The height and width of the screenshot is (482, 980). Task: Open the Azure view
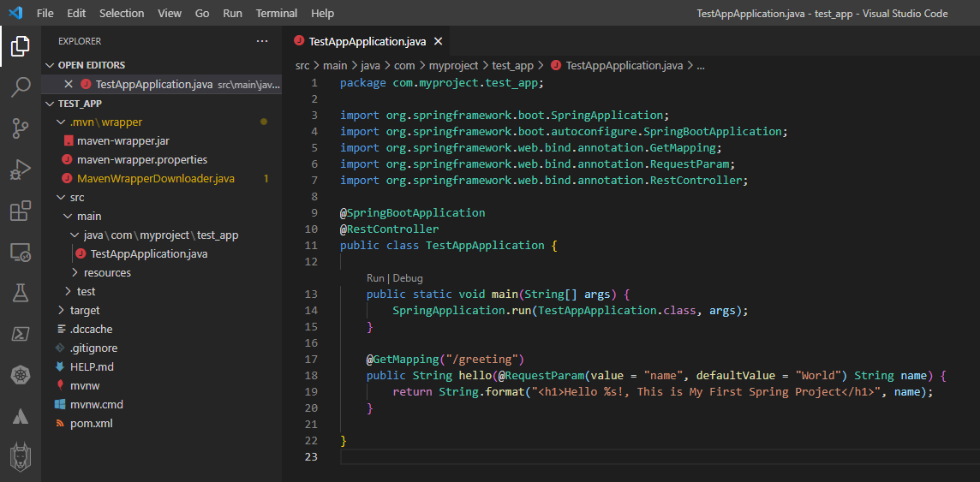[20, 416]
